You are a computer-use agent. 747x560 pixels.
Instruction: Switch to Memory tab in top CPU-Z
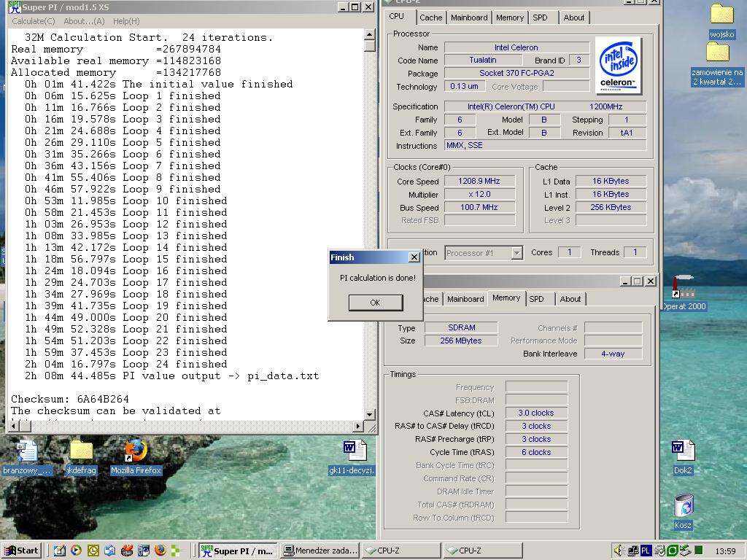tap(509, 17)
